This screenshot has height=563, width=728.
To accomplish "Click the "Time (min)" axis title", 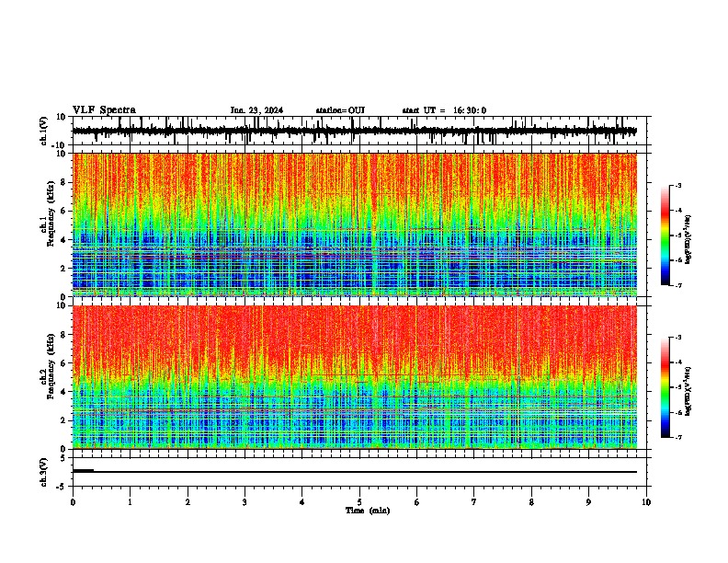I will (368, 511).
